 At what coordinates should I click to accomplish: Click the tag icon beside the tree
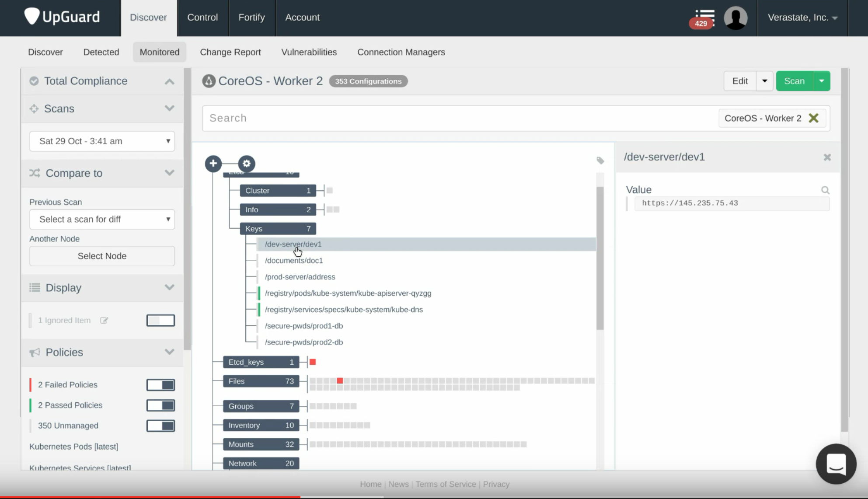(x=600, y=161)
